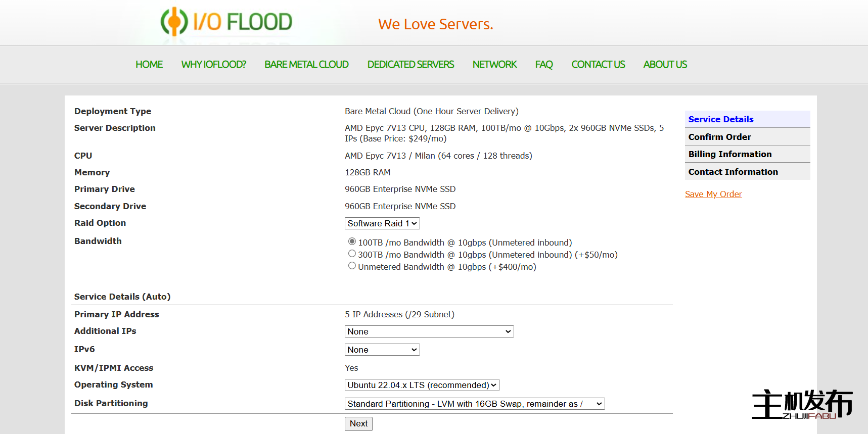
Task: Click the '128GB RAM' memory value
Action: coord(368,172)
